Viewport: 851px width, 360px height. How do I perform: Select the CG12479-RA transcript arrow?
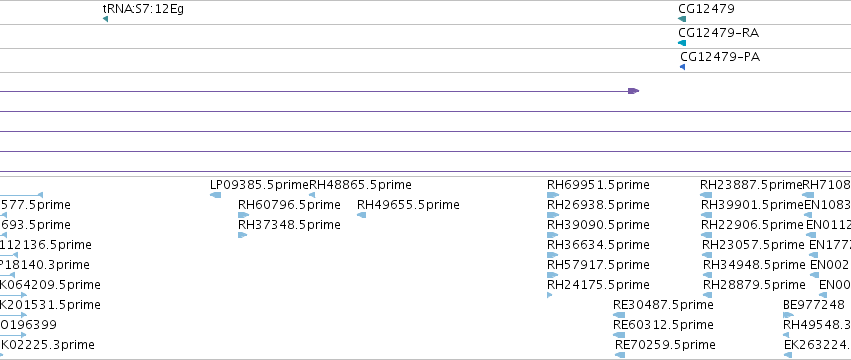(682, 43)
